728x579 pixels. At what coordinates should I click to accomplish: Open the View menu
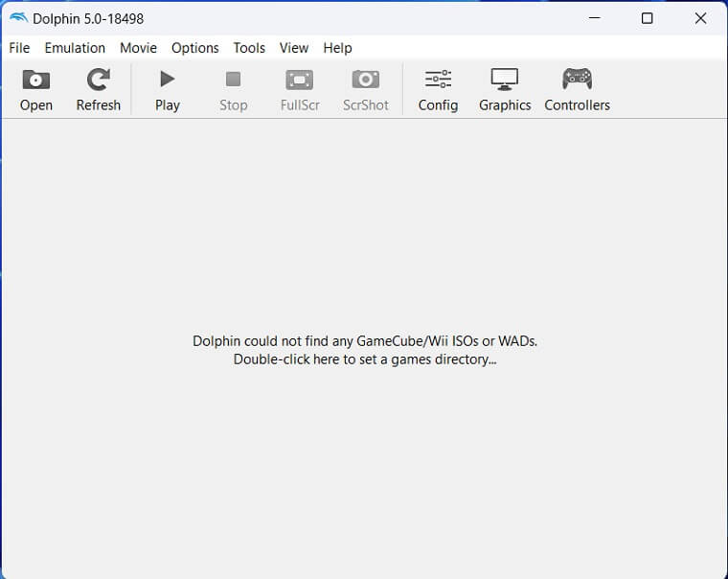click(294, 48)
